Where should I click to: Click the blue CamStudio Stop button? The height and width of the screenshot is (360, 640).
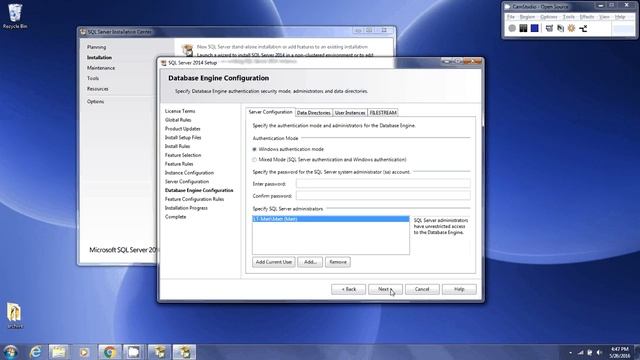coord(535,28)
